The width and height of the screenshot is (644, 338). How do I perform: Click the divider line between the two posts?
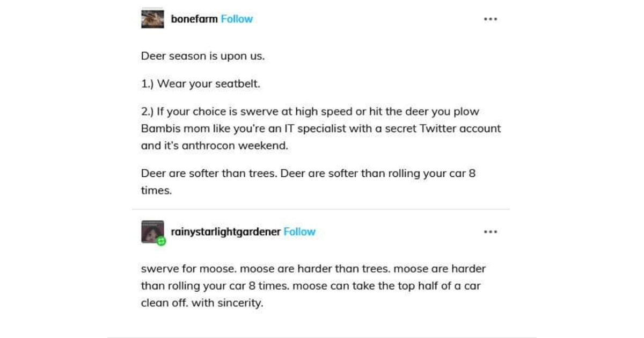(x=321, y=210)
